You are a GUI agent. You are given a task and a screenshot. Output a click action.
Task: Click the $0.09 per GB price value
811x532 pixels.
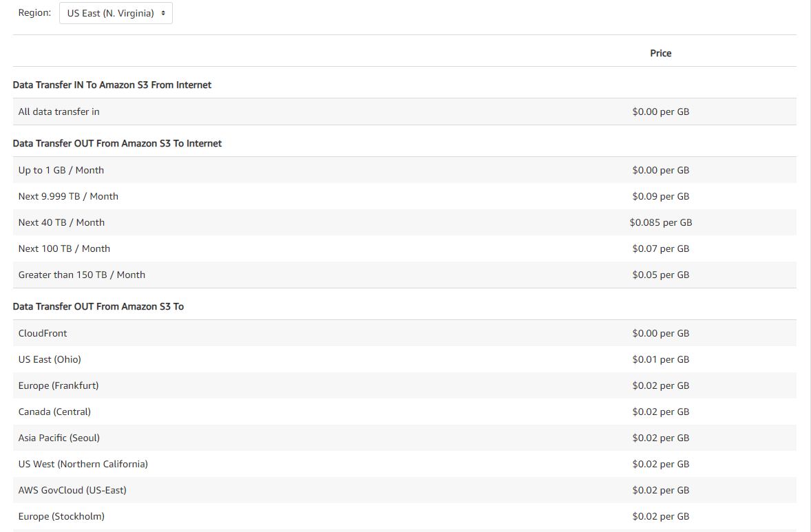tap(660, 196)
